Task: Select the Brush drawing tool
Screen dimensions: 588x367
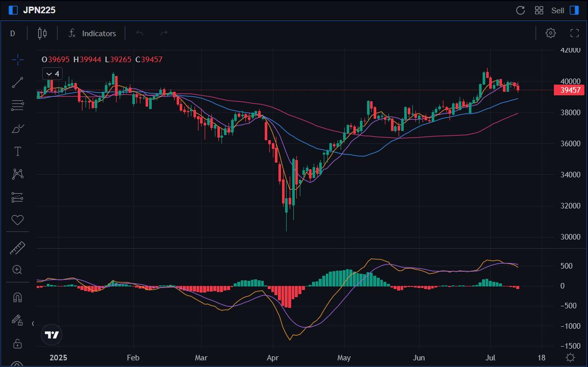Action: (x=17, y=128)
